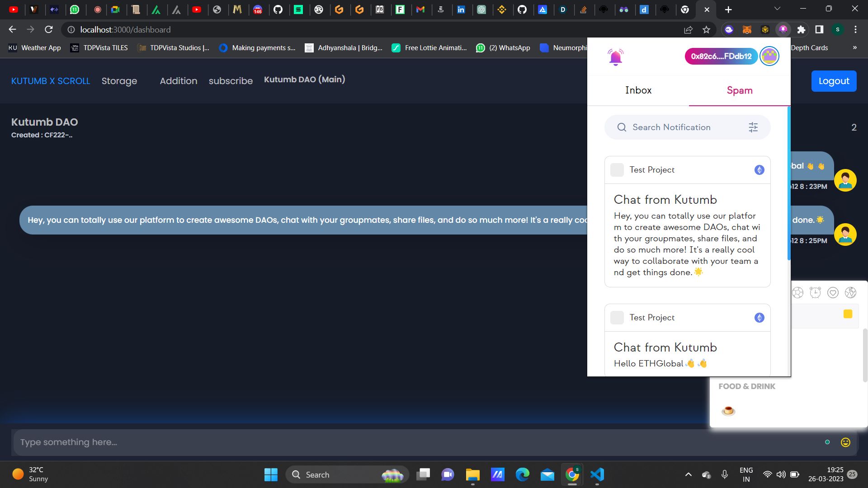Screen dimensions: 868x488
Task: Click the search notification magnifier icon
Action: tap(622, 127)
